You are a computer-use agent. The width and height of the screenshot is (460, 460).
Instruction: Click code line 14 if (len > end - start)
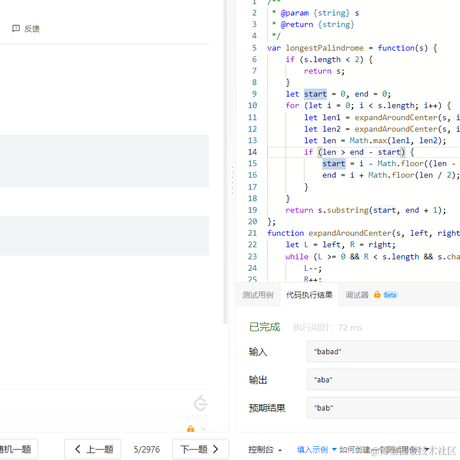359,152
